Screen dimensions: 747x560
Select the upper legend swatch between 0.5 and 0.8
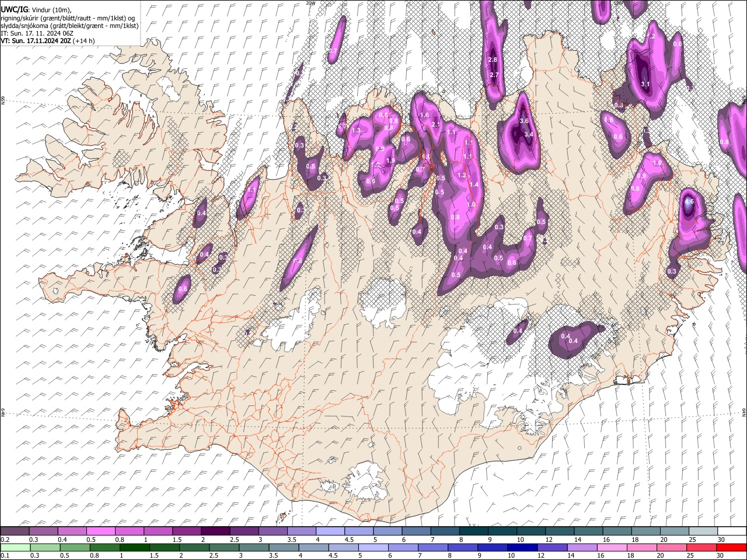tap(101, 531)
